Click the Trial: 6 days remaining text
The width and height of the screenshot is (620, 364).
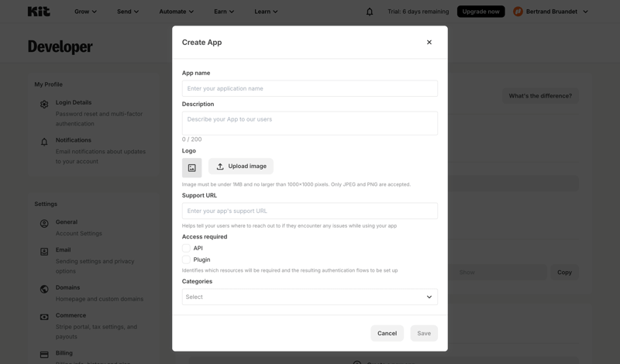point(418,12)
